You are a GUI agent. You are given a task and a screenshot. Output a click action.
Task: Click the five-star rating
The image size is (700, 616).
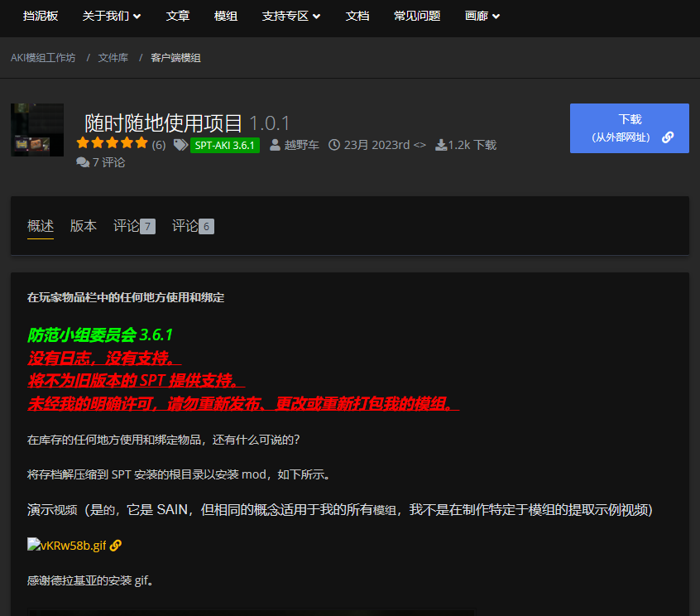[112, 143]
